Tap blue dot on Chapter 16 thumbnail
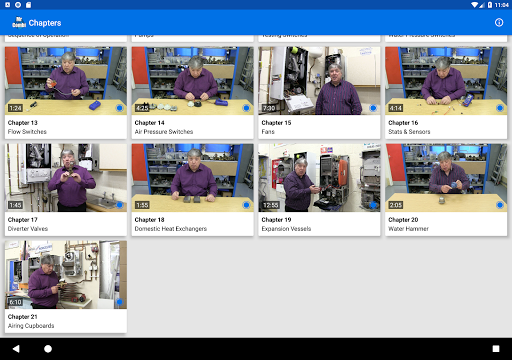Image resolution: width=512 pixels, height=360 pixels. pos(500,108)
